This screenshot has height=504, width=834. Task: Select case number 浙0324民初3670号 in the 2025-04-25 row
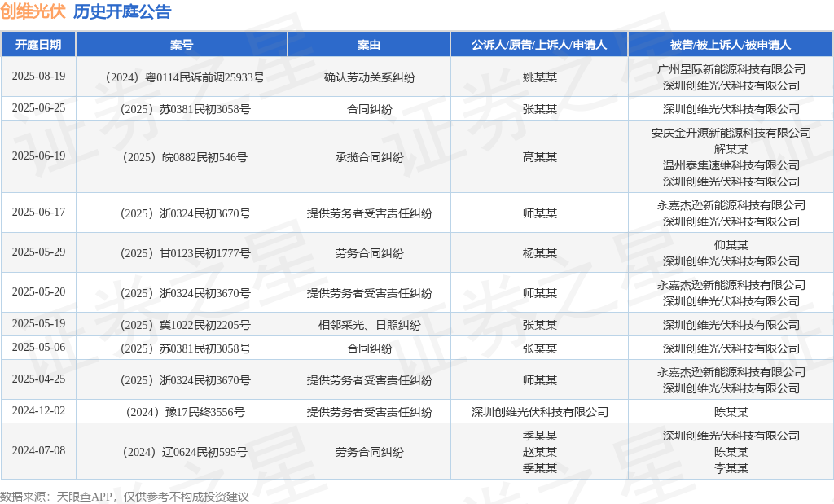[x=204, y=381]
